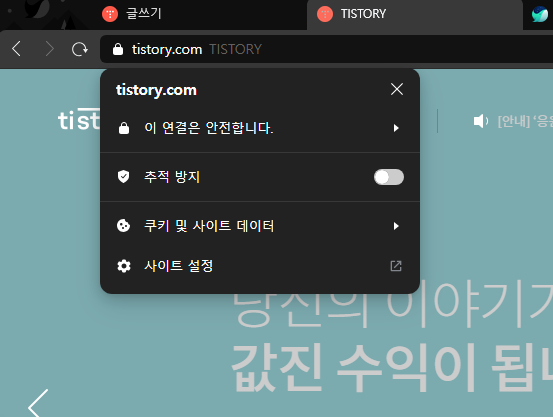
Task: Click the previous slide arrow on the banner
Action: click(x=38, y=403)
